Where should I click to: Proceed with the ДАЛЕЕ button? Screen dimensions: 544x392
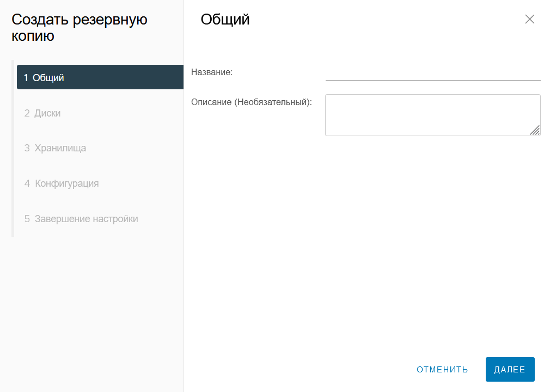(x=510, y=370)
